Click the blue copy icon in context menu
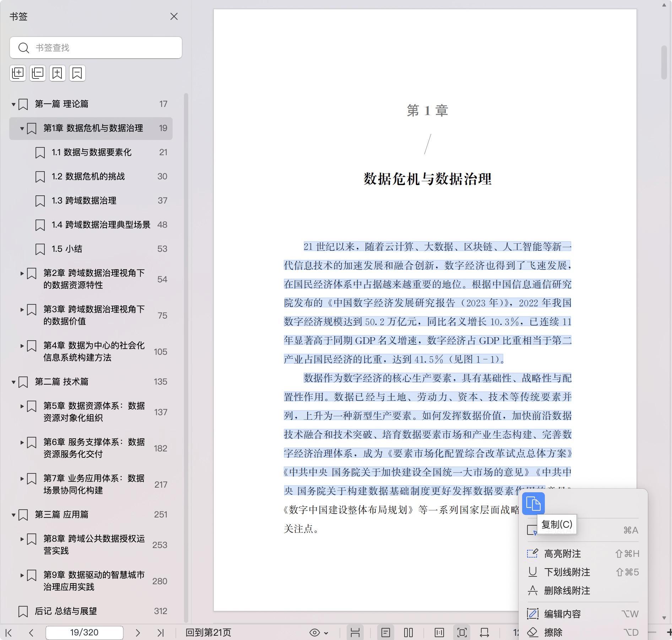Image resolution: width=672 pixels, height=640 pixels. [533, 504]
